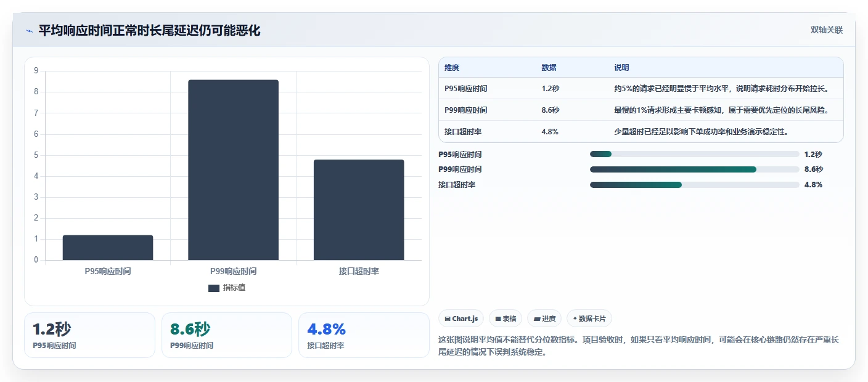The image size is (868, 382).
Task: Click the 接口超时率 progress bar
Action: coord(694,185)
